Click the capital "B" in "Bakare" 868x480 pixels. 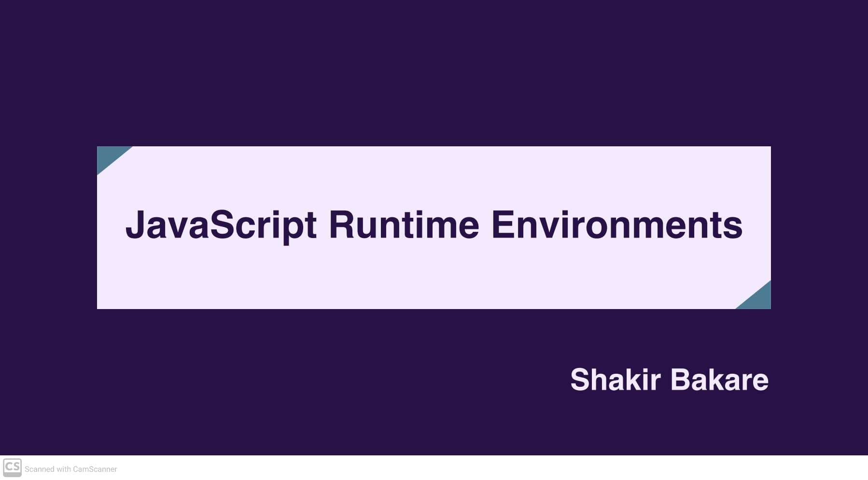point(682,380)
